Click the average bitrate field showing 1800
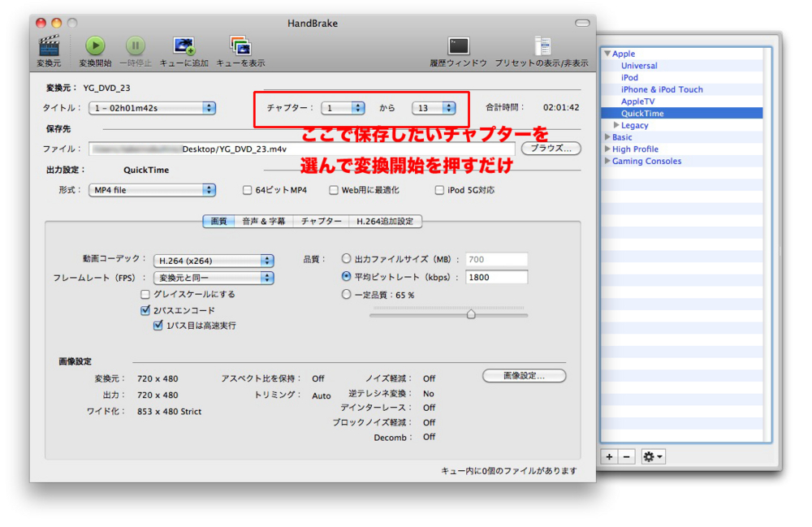This screenshot has width=812, height=527. click(x=497, y=277)
